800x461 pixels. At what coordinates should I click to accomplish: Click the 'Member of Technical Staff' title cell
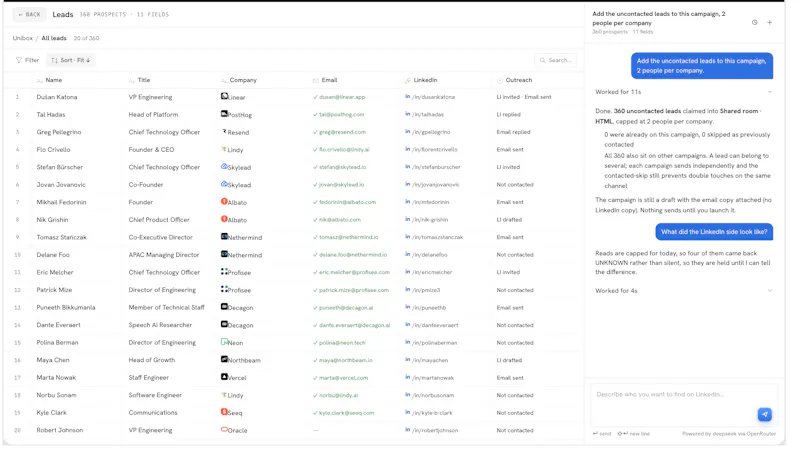point(166,308)
